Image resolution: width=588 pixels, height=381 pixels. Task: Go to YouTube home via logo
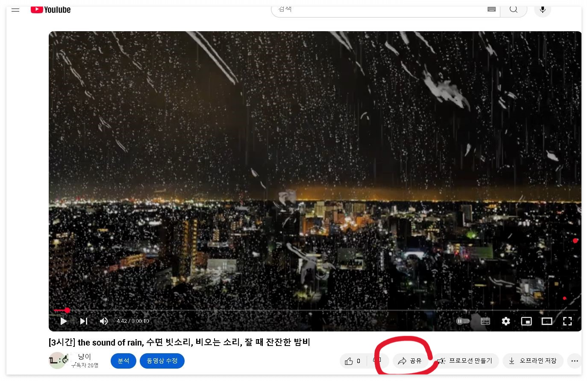(50, 9)
